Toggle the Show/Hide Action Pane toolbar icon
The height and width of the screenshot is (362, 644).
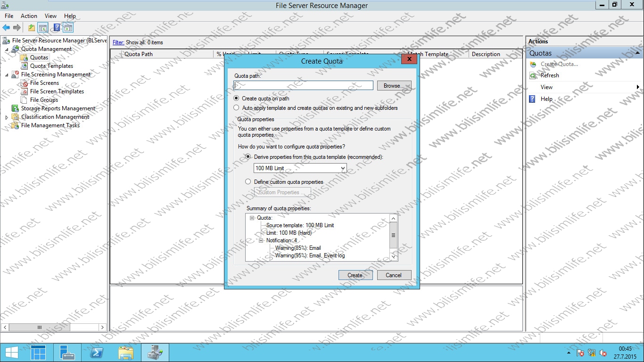coord(68,28)
